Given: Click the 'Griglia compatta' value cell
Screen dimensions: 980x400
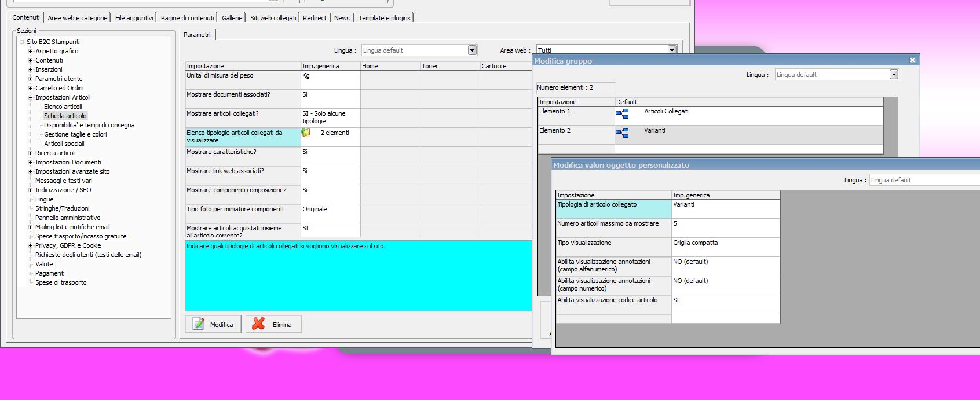Looking at the screenshot, I should pyautogui.click(x=726, y=247).
